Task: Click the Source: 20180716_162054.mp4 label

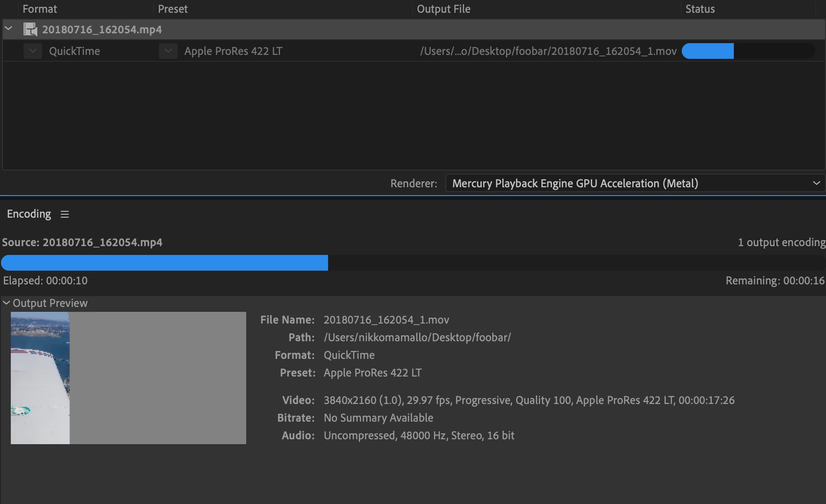Action: 82,242
